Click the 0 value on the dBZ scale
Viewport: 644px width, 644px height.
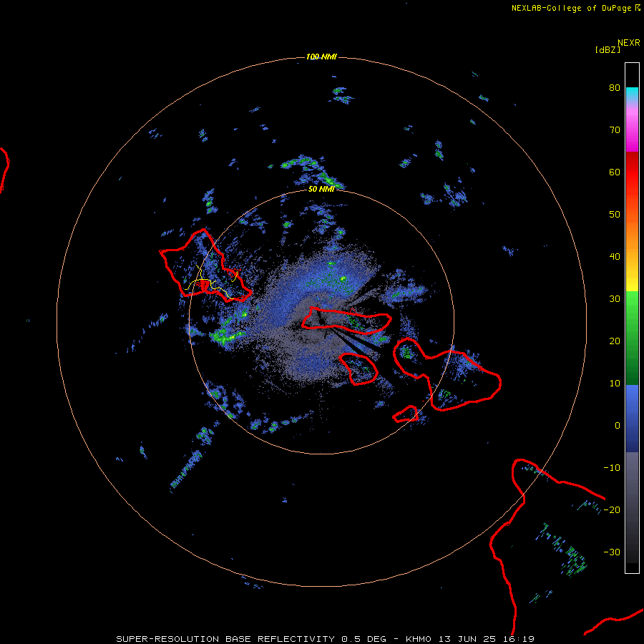click(618, 426)
